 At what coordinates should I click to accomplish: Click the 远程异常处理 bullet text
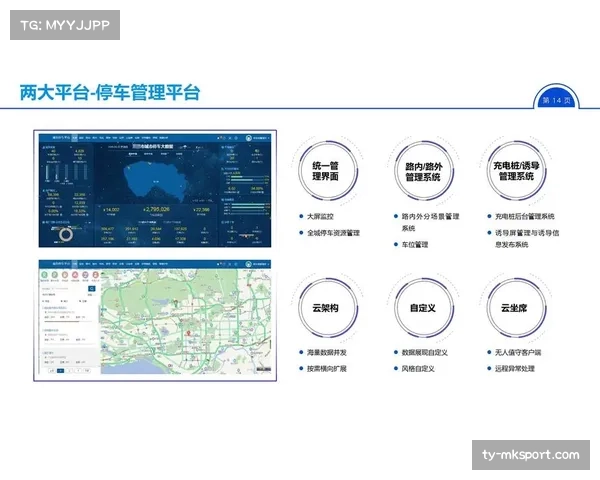(x=515, y=369)
